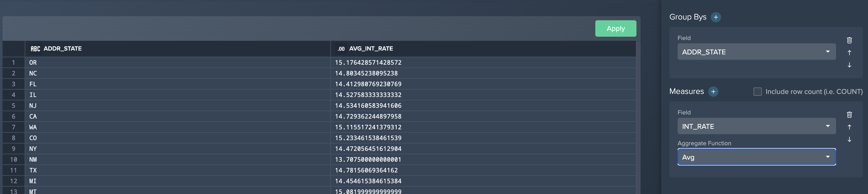Move INT_RATE measure down
This screenshot has width=868, height=194.
(x=849, y=139)
